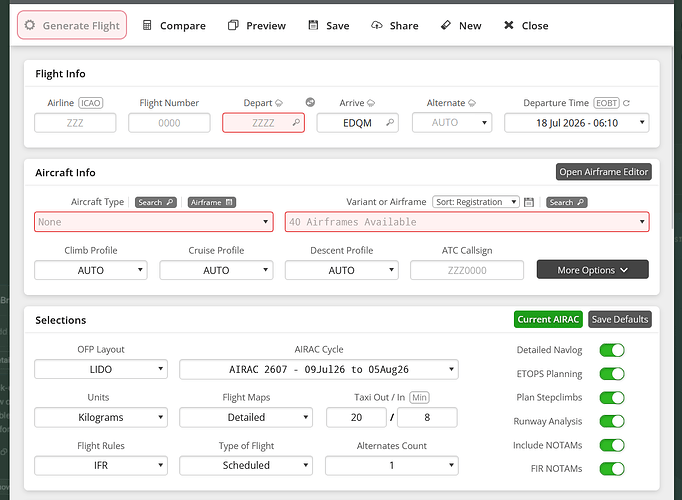Open the Alternates Count dropdown

(392, 465)
